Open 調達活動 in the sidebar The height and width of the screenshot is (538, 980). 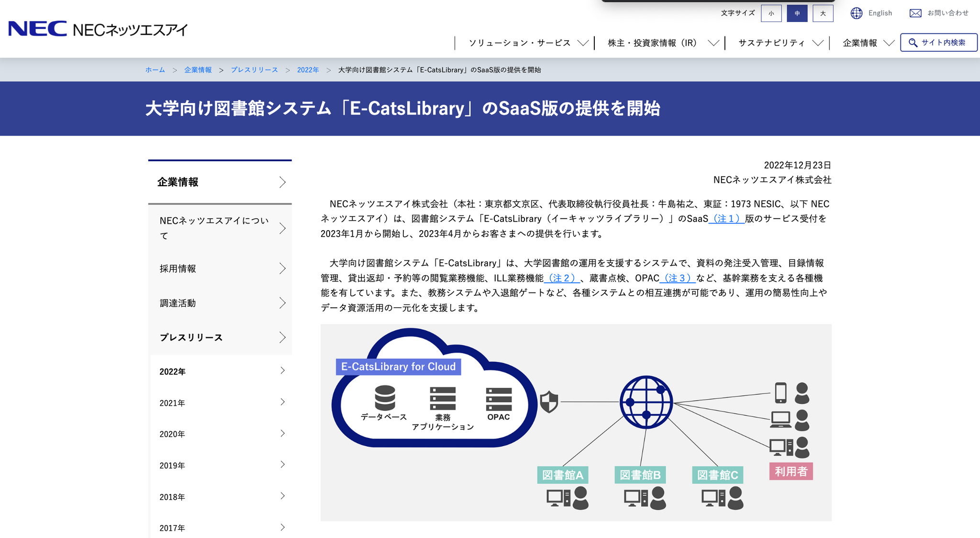tap(220, 303)
